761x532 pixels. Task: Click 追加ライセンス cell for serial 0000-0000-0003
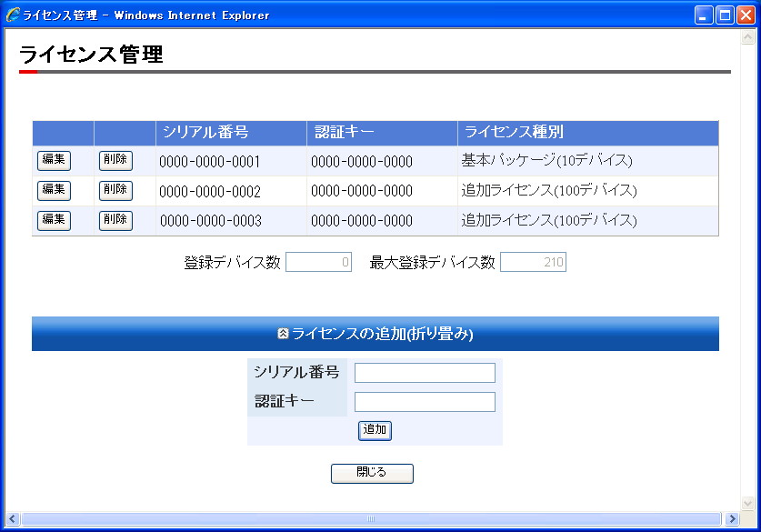click(588, 221)
